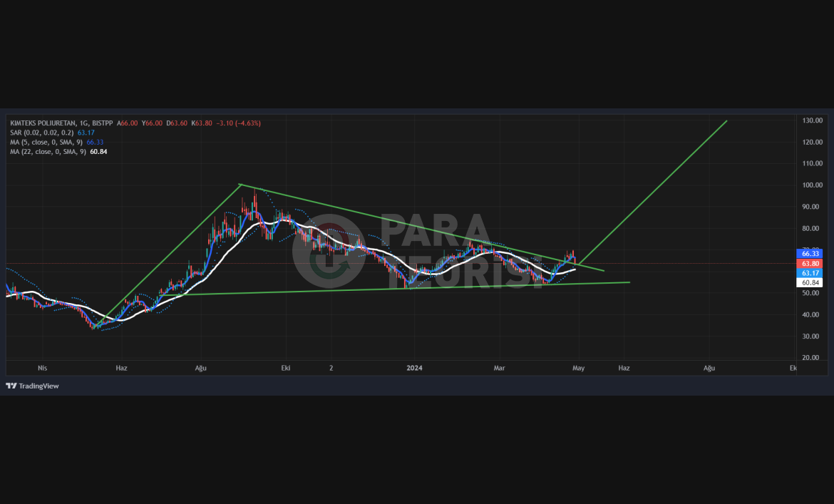
Task: Click the Eki time axis label
Action: (286, 368)
